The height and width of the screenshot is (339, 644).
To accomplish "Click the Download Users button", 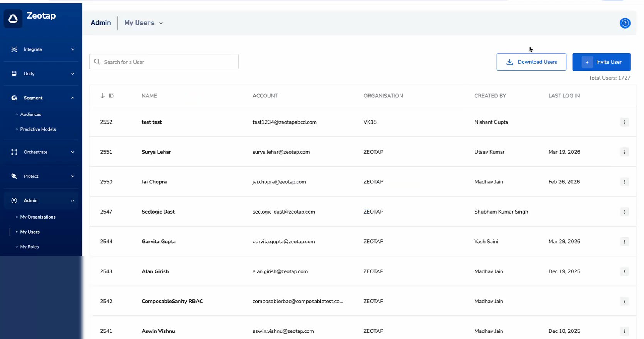I will pos(531,62).
